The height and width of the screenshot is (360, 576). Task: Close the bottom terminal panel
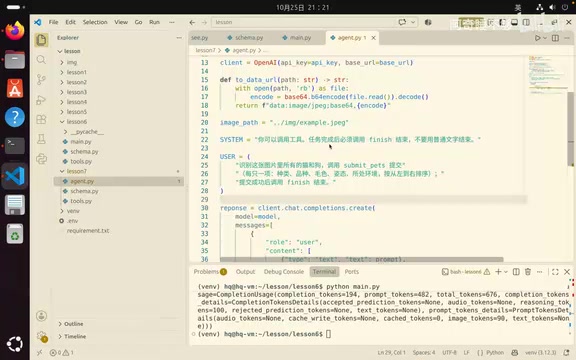pyautogui.click(x=567, y=271)
